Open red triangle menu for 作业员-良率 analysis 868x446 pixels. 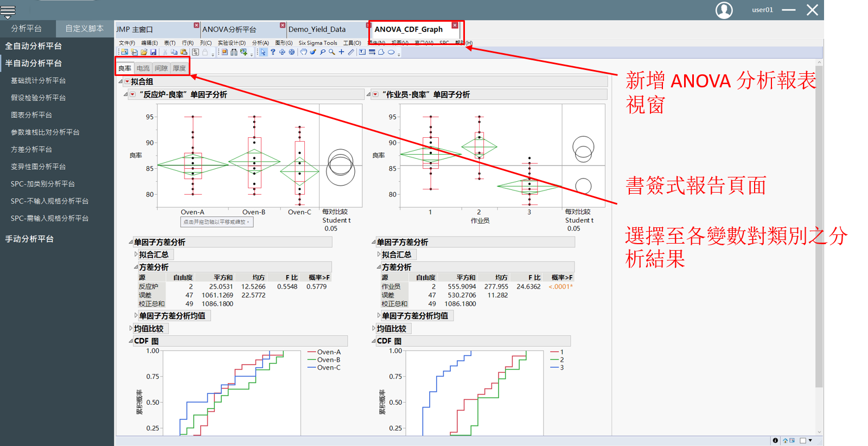(x=375, y=94)
